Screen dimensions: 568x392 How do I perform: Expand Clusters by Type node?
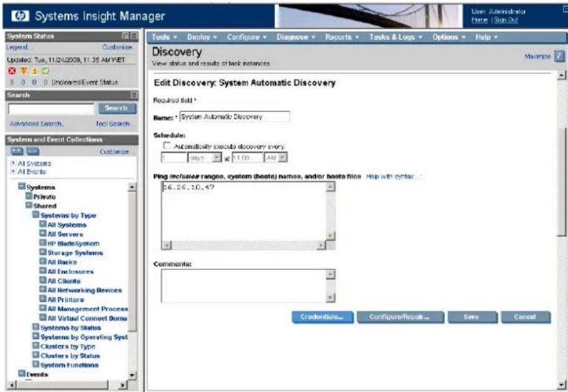coord(36,346)
